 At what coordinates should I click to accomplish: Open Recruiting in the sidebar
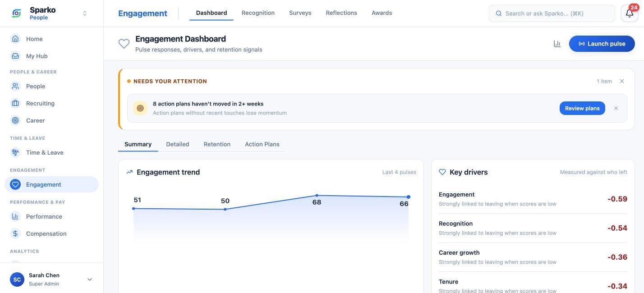51,103
